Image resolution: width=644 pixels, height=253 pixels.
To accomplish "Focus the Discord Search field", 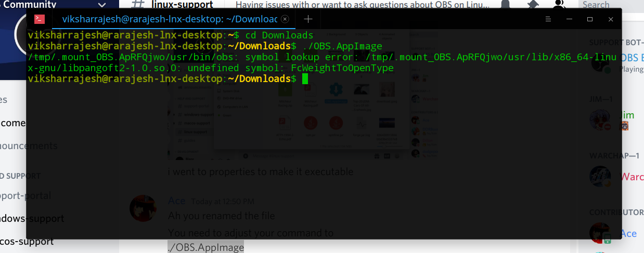I will pyautogui.click(x=611, y=4).
